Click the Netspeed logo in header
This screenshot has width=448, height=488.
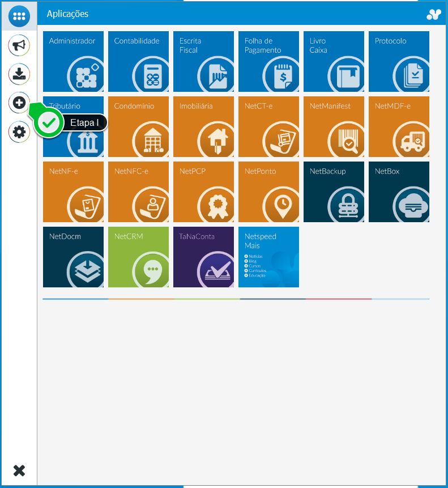coord(434,14)
